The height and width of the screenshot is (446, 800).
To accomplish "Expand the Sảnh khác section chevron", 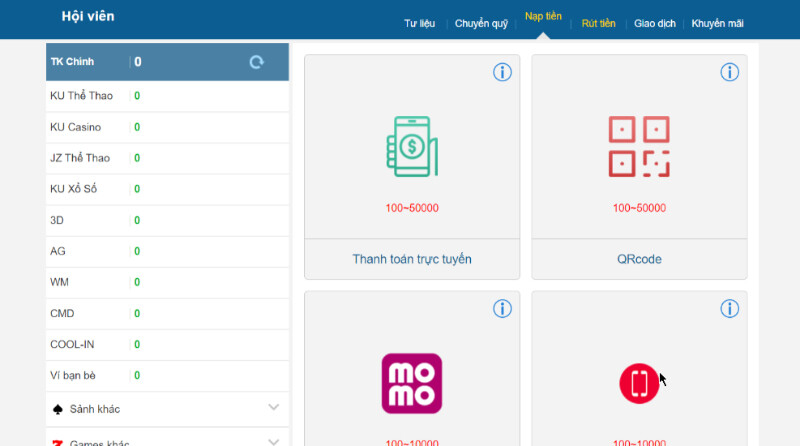I will (273, 407).
